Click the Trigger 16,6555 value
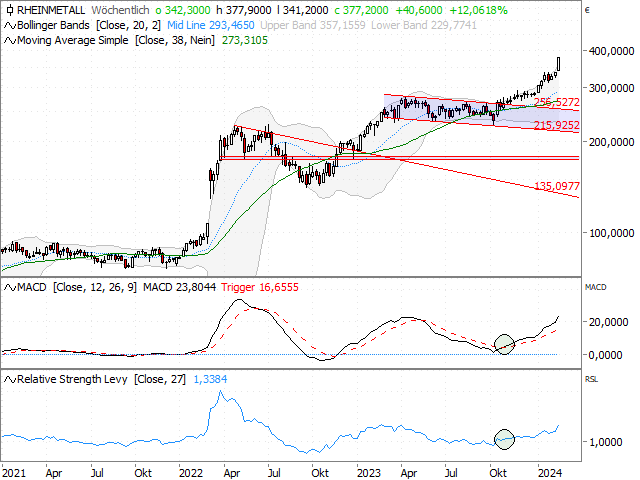This screenshot has width=640, height=480. tap(260, 287)
